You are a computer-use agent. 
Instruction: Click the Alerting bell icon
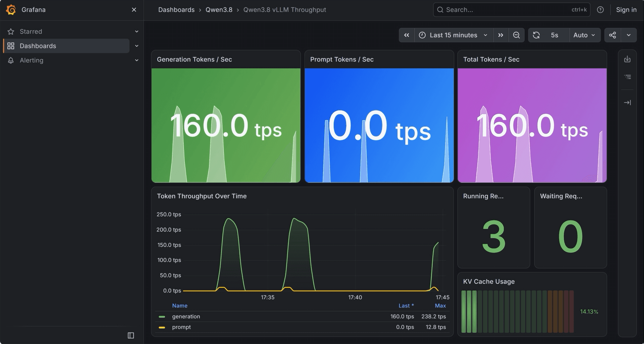tap(11, 60)
